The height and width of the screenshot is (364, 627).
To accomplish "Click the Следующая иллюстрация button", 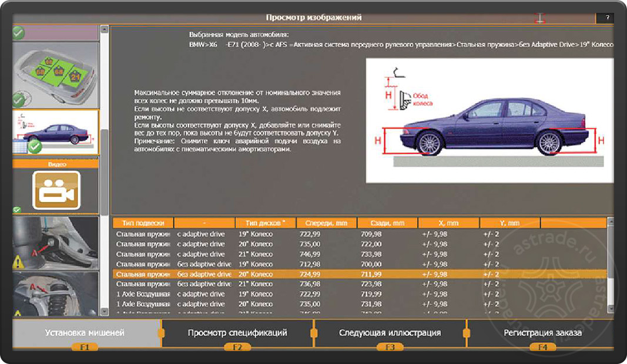I will tap(390, 332).
